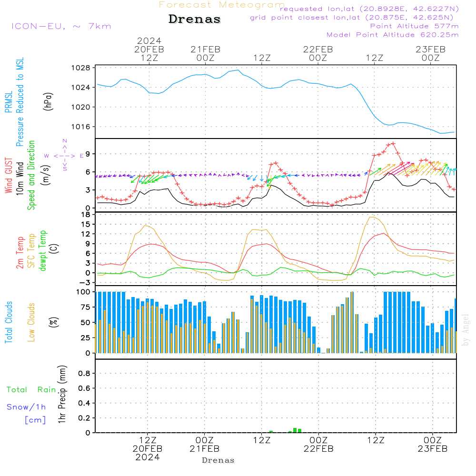Viewport: 476px width, 476px height.
Task: Click the 'Forecast Meteogram' heading
Action: click(222, 5)
